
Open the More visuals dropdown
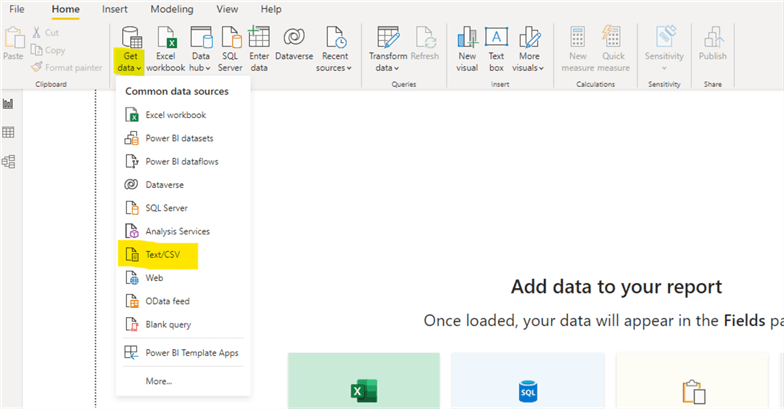coord(528,50)
